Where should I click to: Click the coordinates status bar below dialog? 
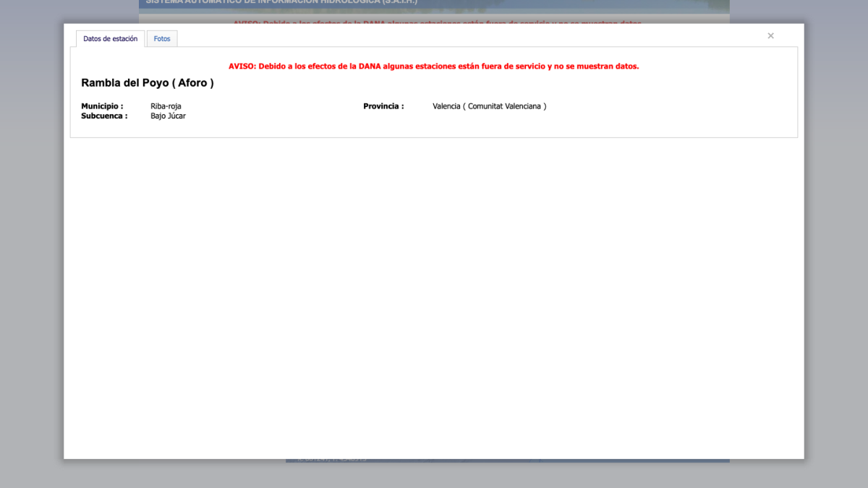(506, 461)
